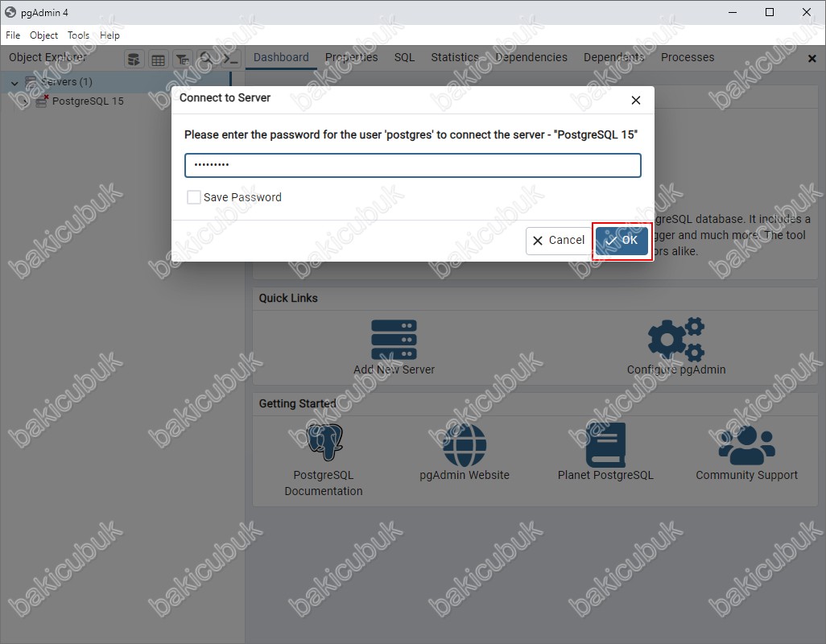Click the disconnected PostgreSQL 15 server icon
This screenshot has width=826, height=644.
click(x=42, y=101)
